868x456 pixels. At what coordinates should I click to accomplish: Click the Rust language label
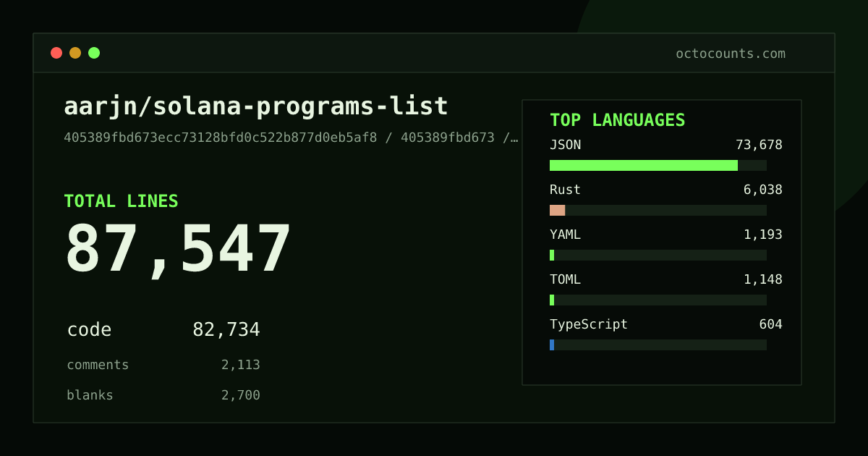[565, 190]
